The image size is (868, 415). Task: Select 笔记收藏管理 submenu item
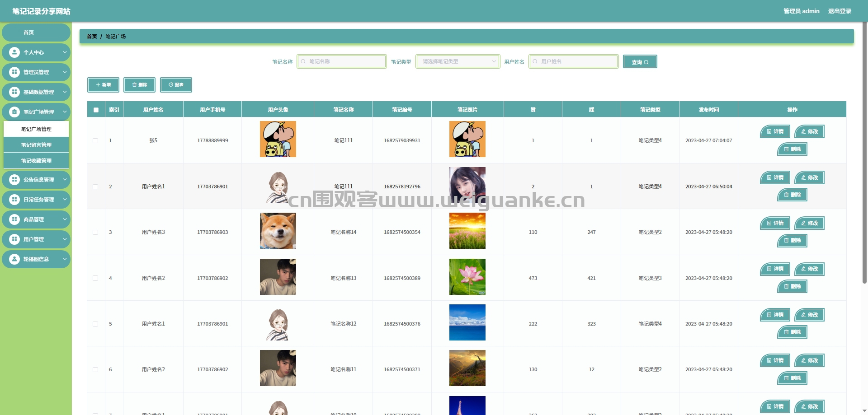(x=36, y=161)
